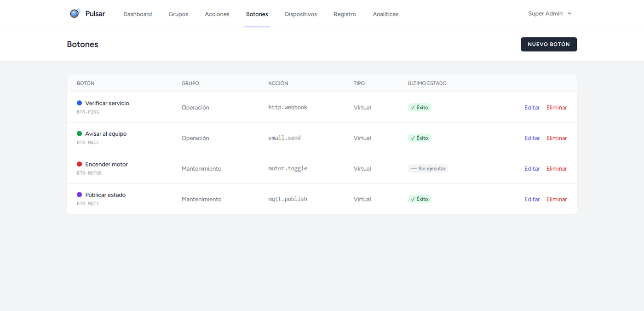
Task: Click the purple dot beside Publicar estado
Action: coord(79,195)
